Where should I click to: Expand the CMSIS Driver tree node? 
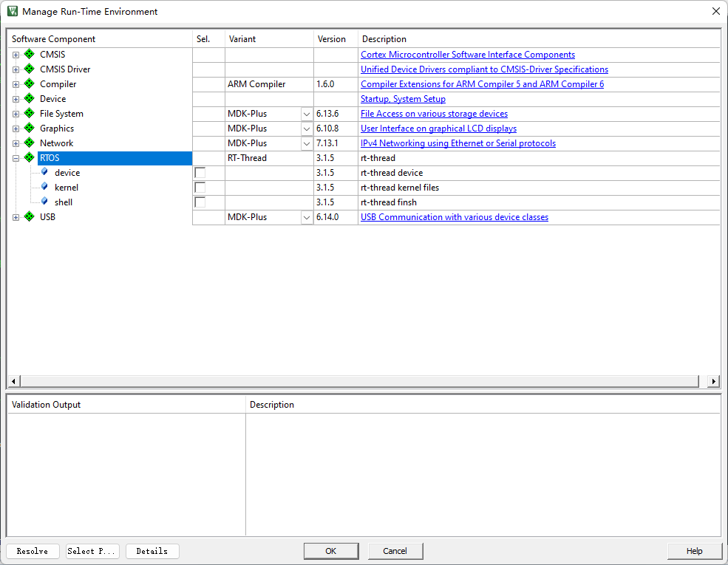coord(16,69)
